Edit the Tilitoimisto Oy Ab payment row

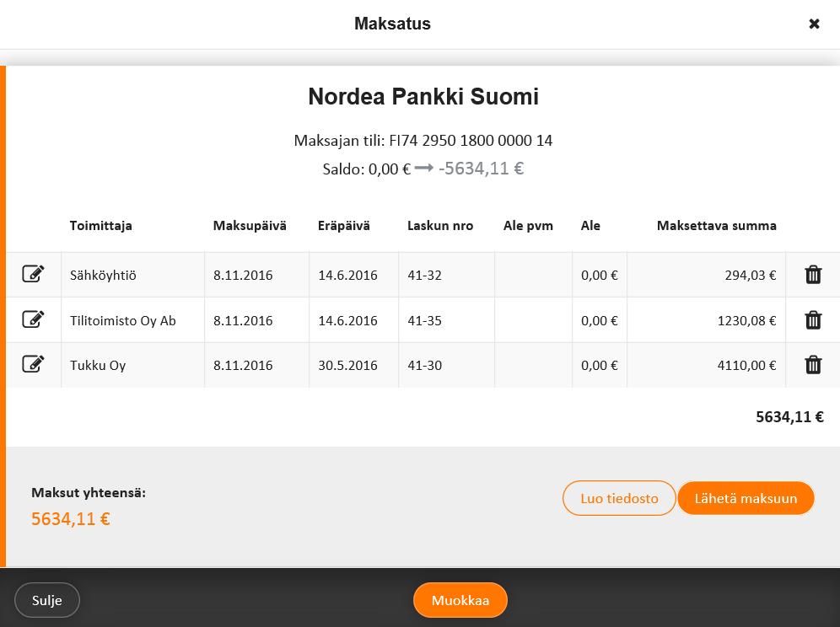tap(33, 319)
